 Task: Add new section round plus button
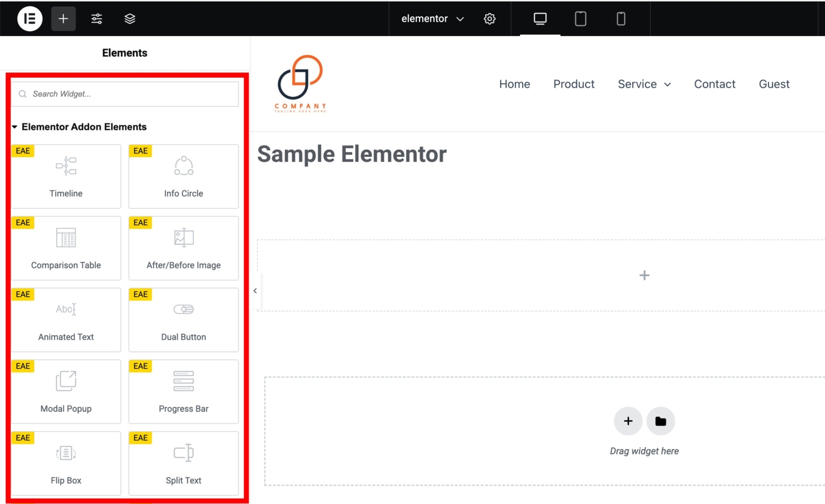628,421
